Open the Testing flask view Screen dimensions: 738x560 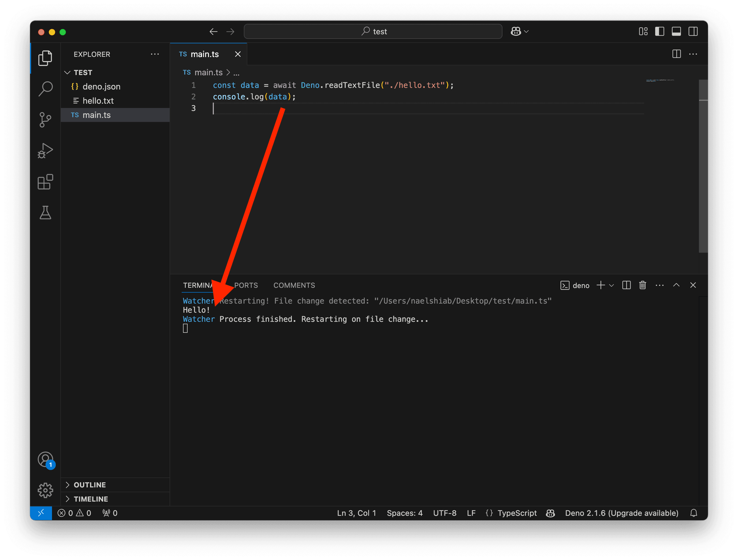pyautogui.click(x=45, y=212)
